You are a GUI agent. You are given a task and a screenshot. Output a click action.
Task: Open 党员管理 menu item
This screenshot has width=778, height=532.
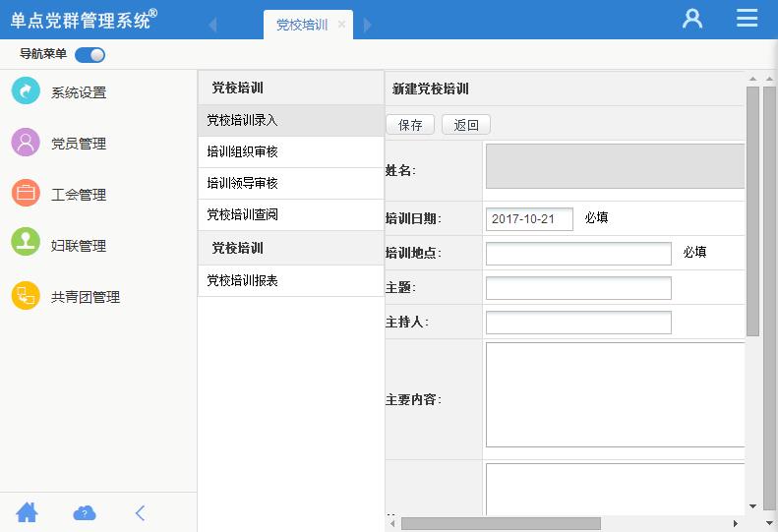tap(79, 144)
